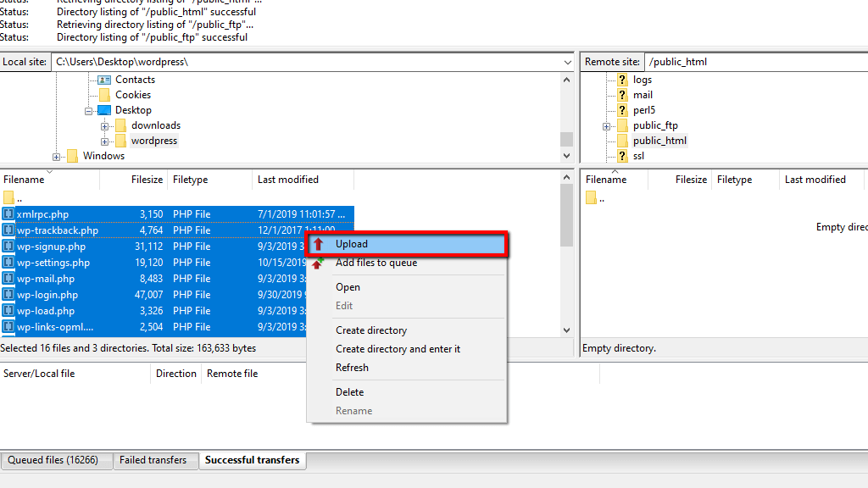The height and width of the screenshot is (488, 868).
Task: Click the wp-login.php file icon
Action: point(8,294)
